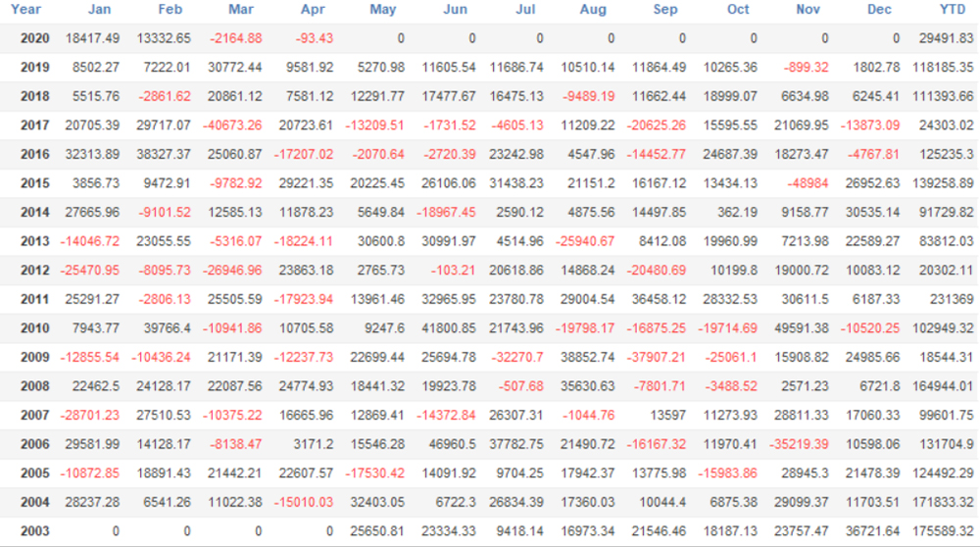Select the 2017 year row label
Viewport: 980px width, 547px height.
(x=34, y=125)
